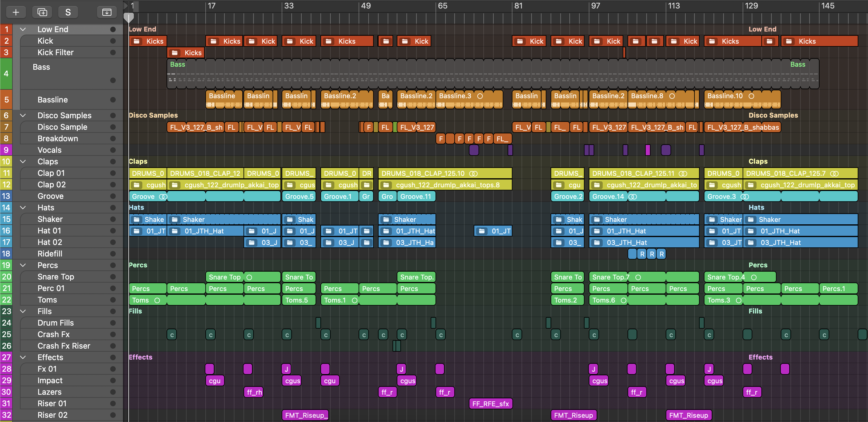Select the first J region on Fx 01
Image resolution: width=868 pixels, height=422 pixels.
coord(286,369)
